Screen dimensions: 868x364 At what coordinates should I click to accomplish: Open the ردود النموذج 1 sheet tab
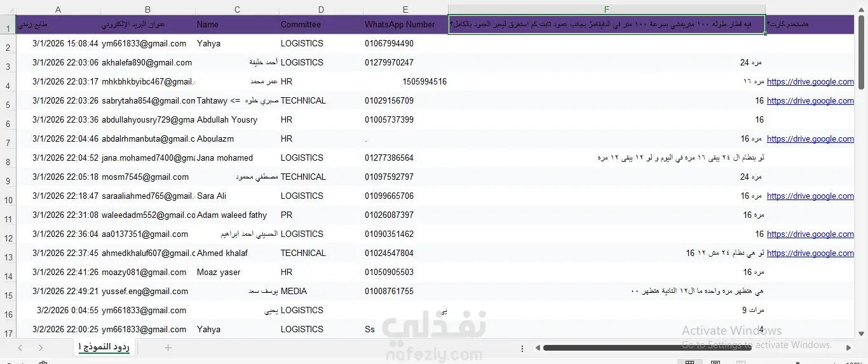[x=104, y=347]
